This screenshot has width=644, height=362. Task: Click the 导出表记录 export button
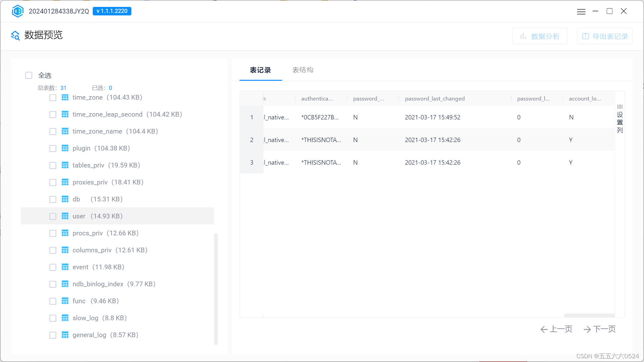click(x=605, y=36)
